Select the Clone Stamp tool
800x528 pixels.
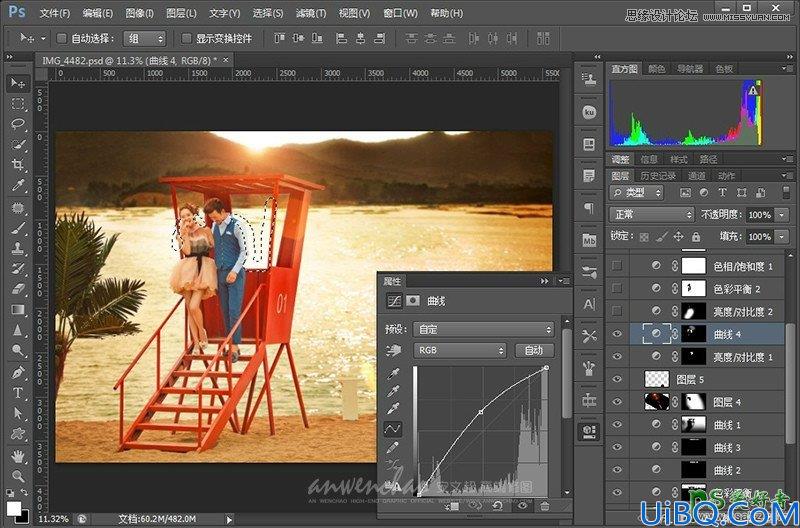tap(18, 248)
